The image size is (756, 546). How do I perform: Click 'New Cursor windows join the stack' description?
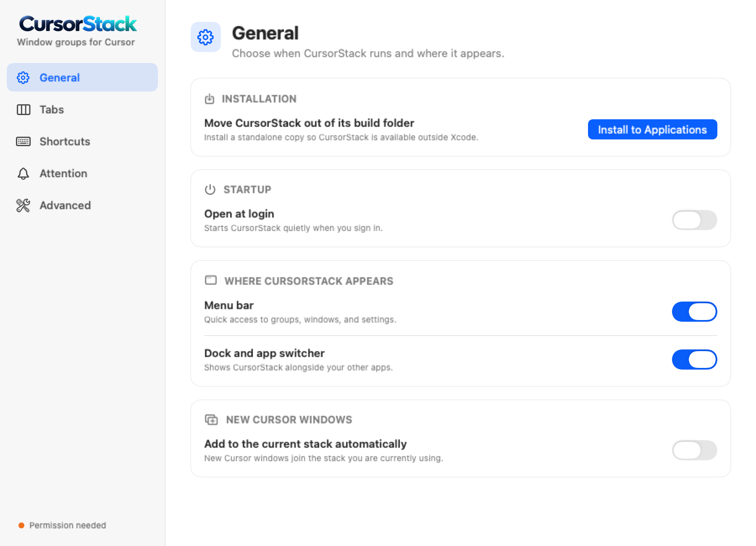[323, 458]
